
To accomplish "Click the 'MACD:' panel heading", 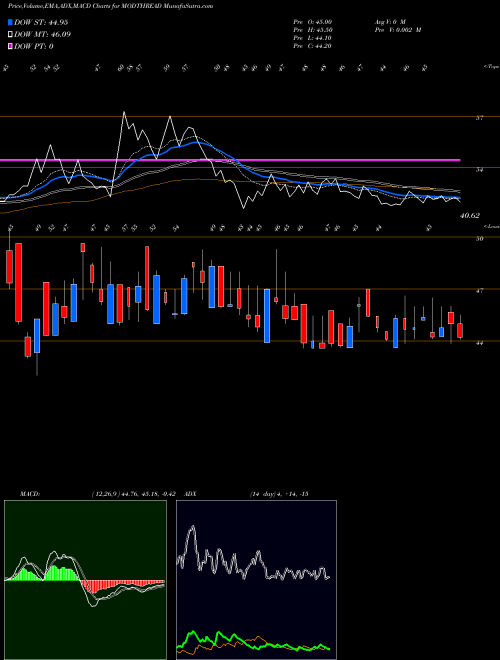I will (30, 494).
